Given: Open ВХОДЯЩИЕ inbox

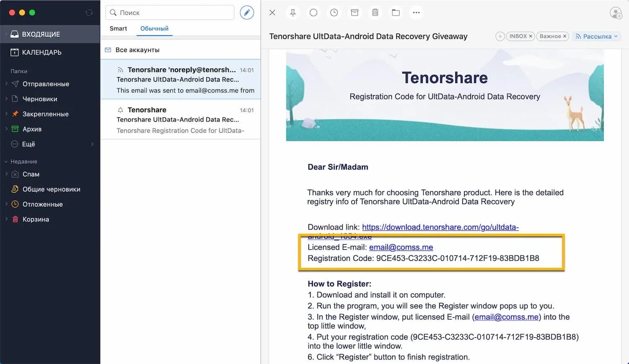Looking at the screenshot, I should click(50, 34).
